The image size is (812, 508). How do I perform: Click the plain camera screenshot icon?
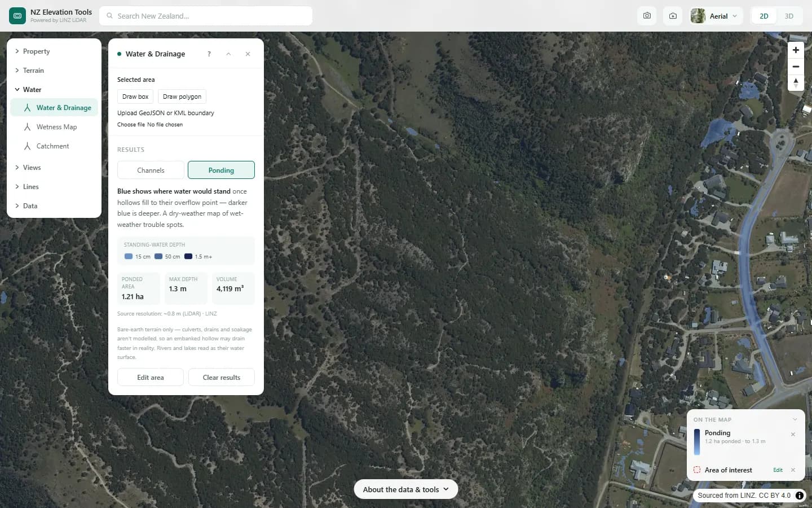[647, 16]
